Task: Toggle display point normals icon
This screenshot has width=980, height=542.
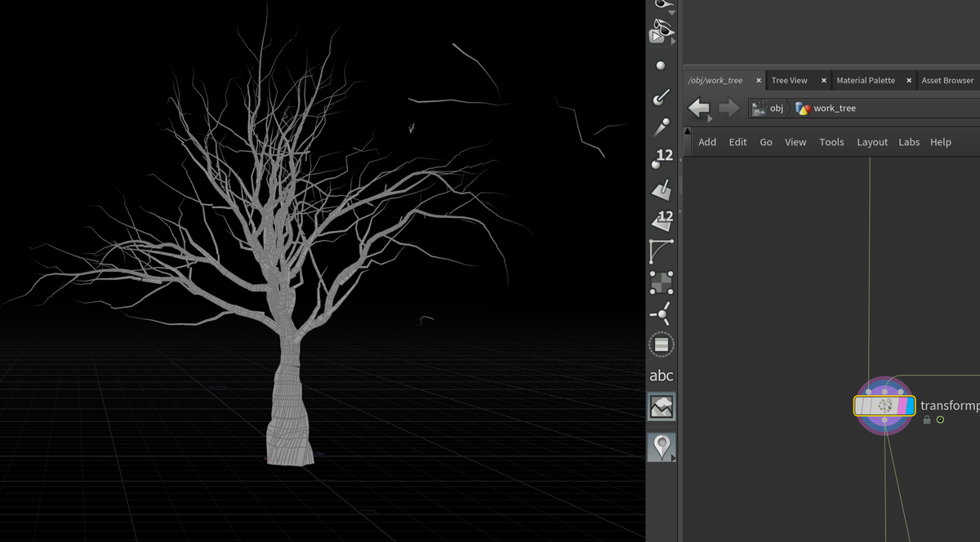Action: click(x=661, y=97)
